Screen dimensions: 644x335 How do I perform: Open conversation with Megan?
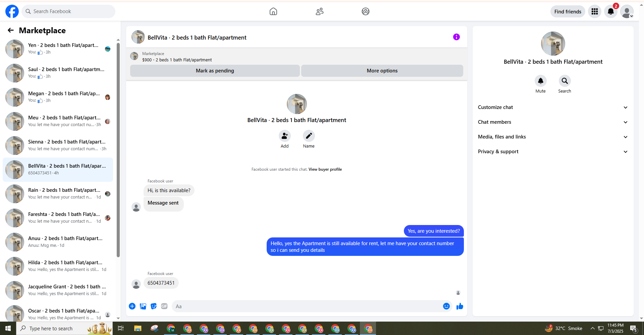coord(58,97)
